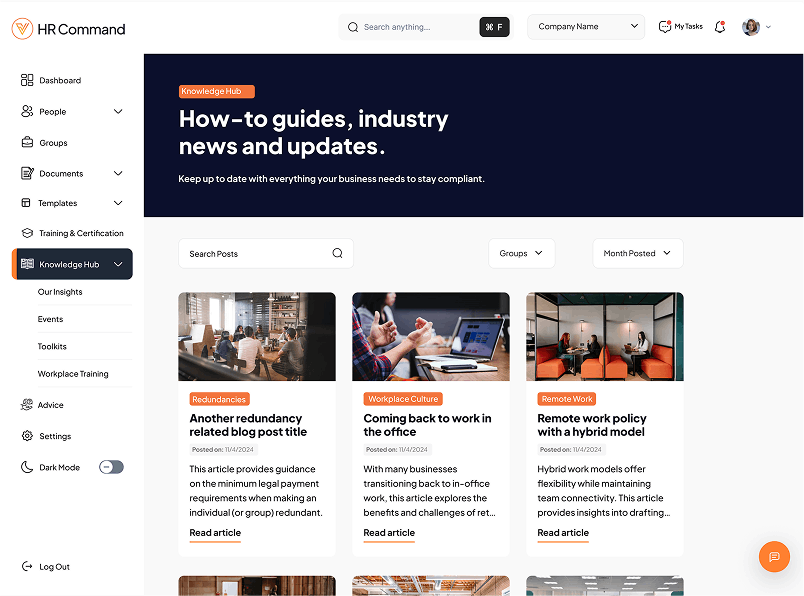804x596 pixels.
Task: Click the Documents sidebar icon
Action: pyautogui.click(x=27, y=173)
